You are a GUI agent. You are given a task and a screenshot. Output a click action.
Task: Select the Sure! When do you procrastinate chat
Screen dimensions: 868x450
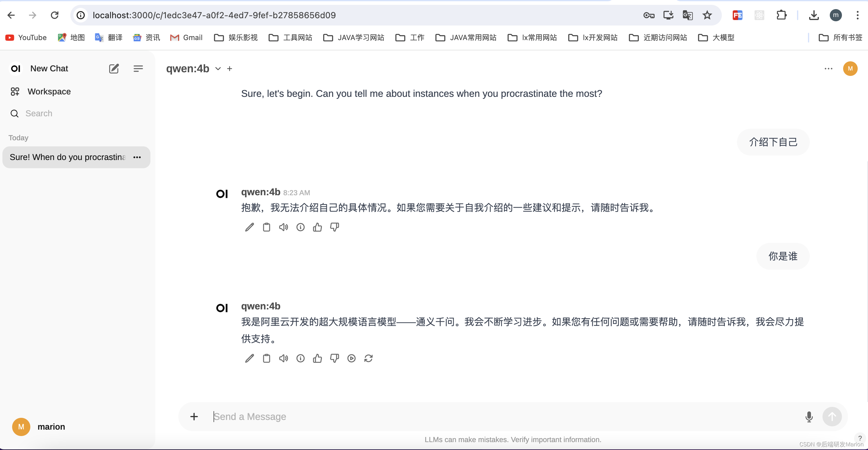(67, 157)
